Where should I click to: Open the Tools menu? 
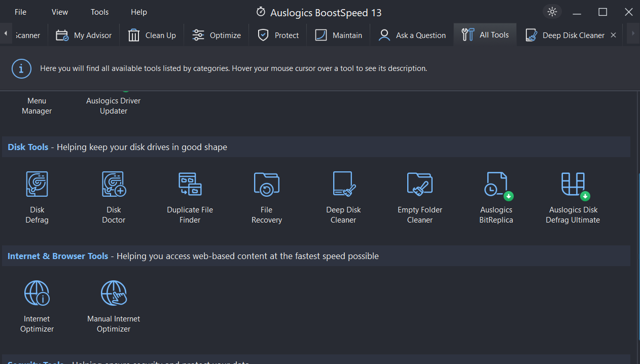point(99,12)
